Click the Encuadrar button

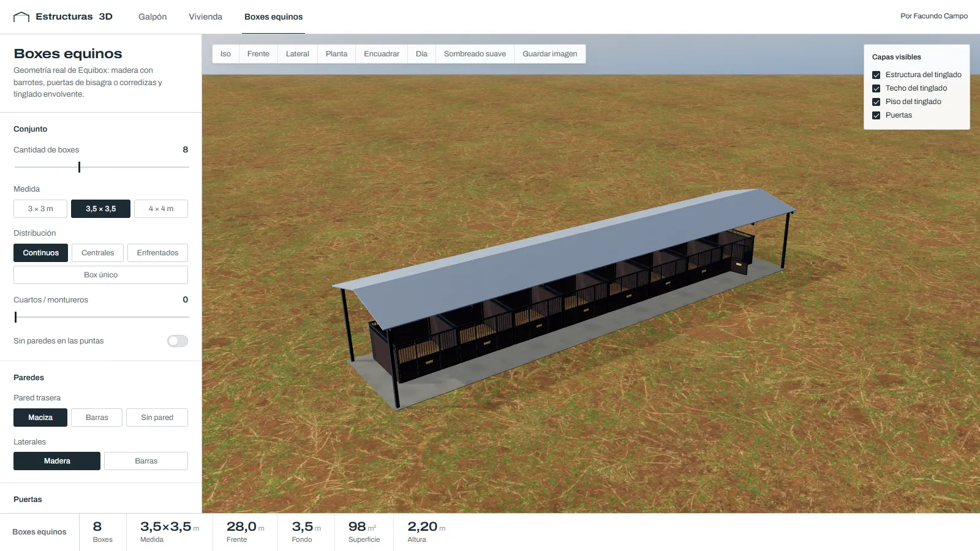(382, 54)
